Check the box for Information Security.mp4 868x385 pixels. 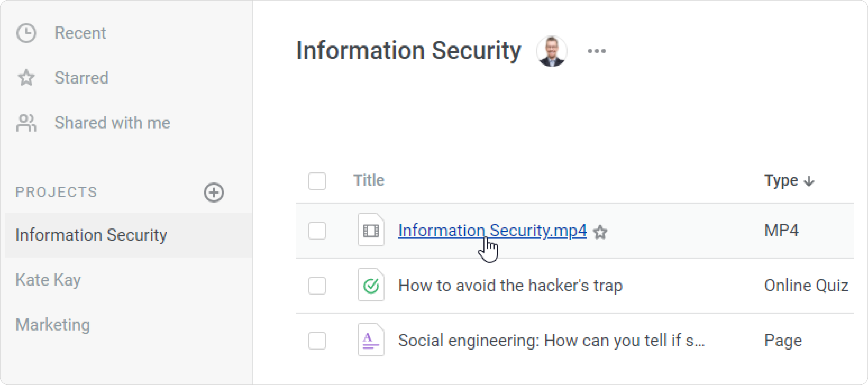(x=317, y=231)
